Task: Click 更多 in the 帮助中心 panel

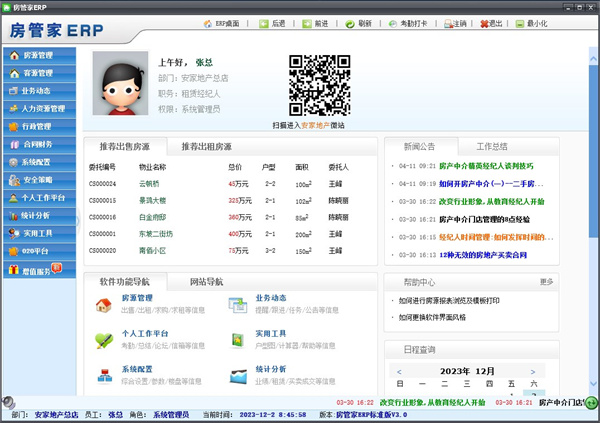Action: [x=546, y=282]
